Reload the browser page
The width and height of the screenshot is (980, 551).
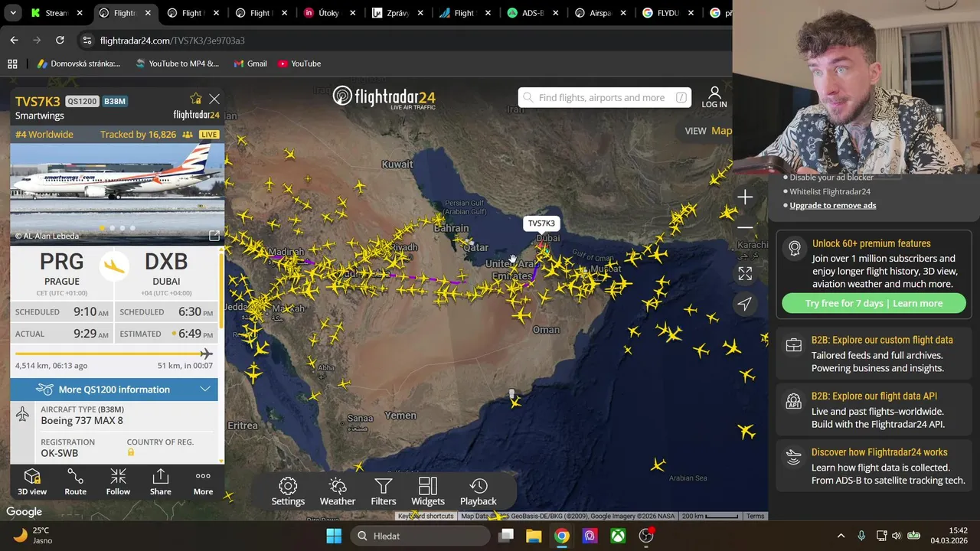[x=60, y=40]
